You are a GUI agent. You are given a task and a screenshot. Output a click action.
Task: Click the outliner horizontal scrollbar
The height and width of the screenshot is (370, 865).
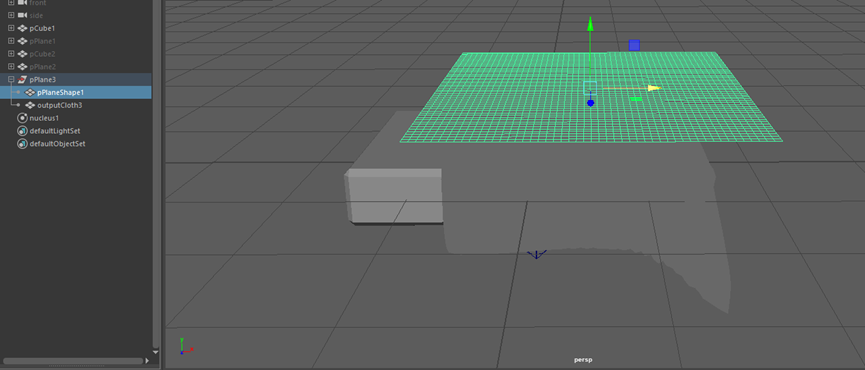coord(73,361)
